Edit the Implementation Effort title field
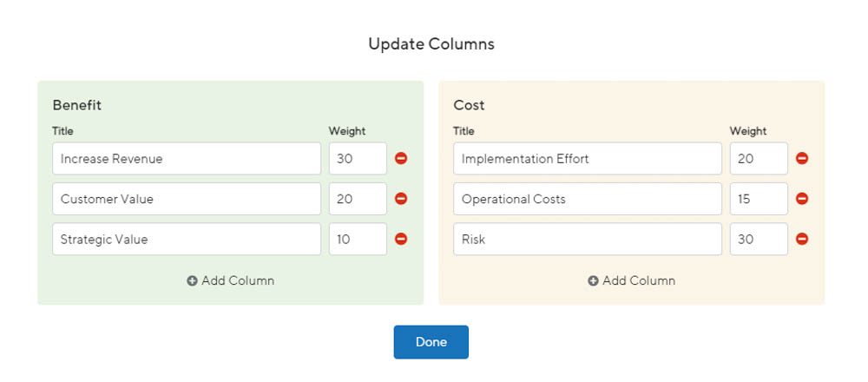This screenshot has width=868, height=382. [587, 159]
